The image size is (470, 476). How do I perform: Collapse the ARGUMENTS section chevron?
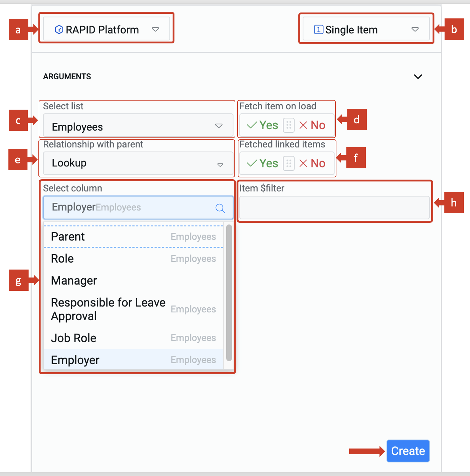point(418,77)
